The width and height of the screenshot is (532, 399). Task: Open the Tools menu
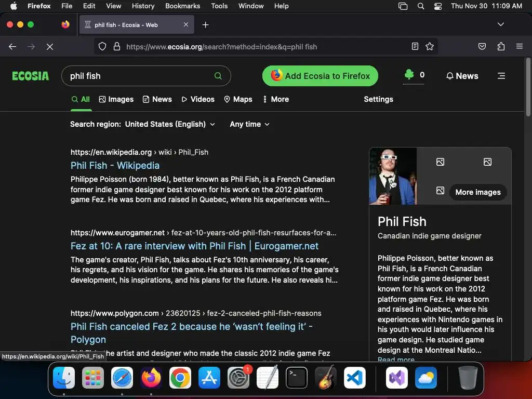click(219, 6)
